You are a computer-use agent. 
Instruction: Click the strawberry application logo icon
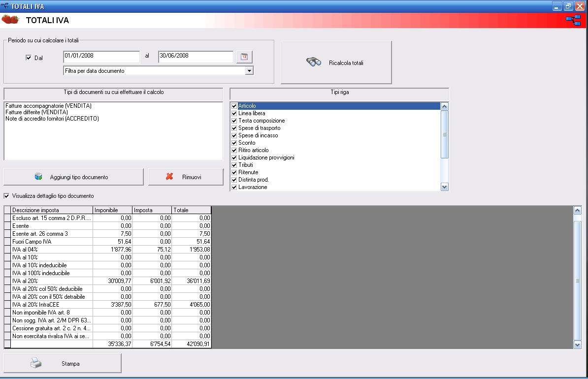click(10, 20)
